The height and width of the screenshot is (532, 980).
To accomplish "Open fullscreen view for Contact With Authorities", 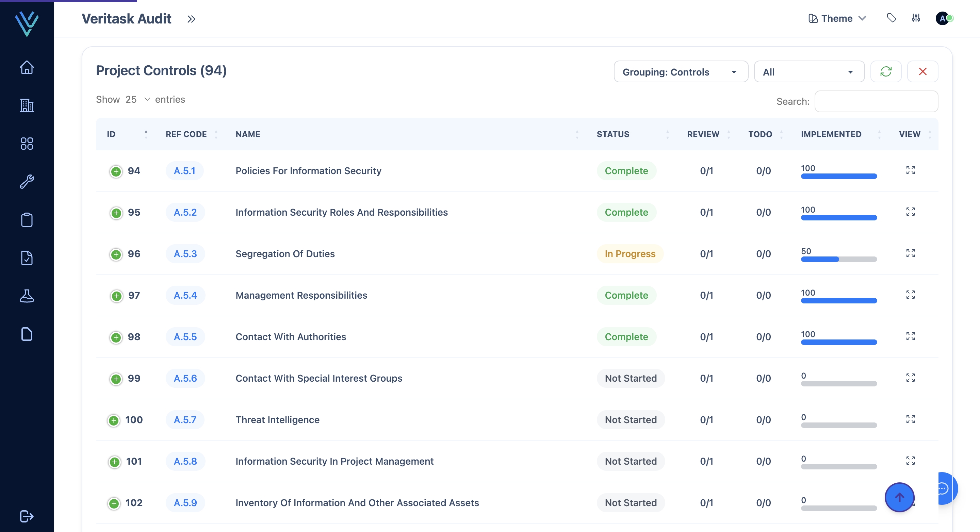I will click(910, 336).
